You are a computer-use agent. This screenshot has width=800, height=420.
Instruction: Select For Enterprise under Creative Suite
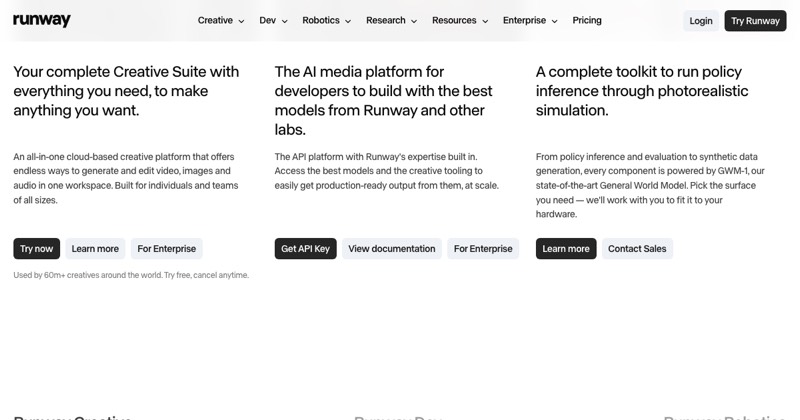166,249
